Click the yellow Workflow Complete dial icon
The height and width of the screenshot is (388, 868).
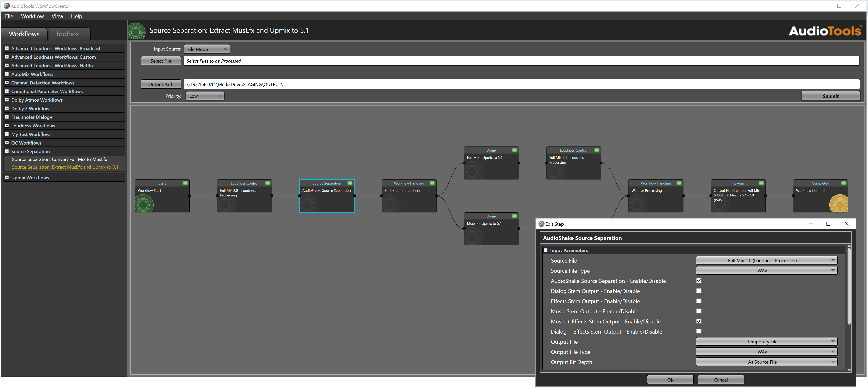pyautogui.click(x=838, y=203)
